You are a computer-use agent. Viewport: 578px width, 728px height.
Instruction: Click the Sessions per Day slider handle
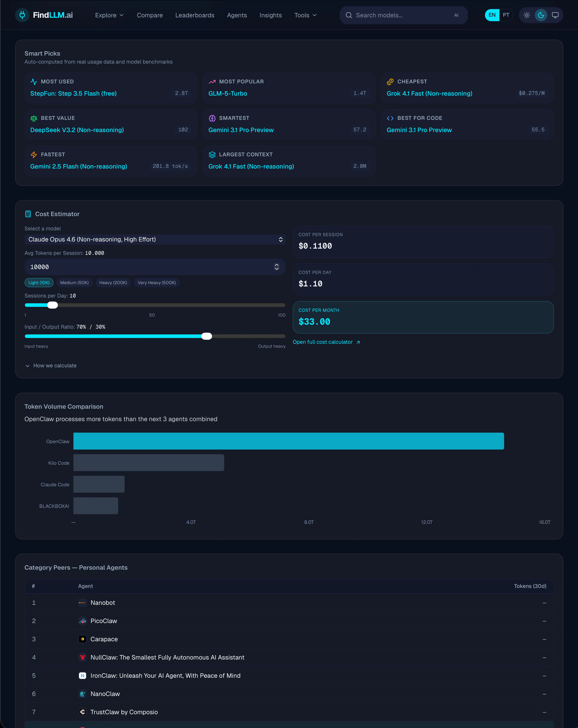[52, 305]
